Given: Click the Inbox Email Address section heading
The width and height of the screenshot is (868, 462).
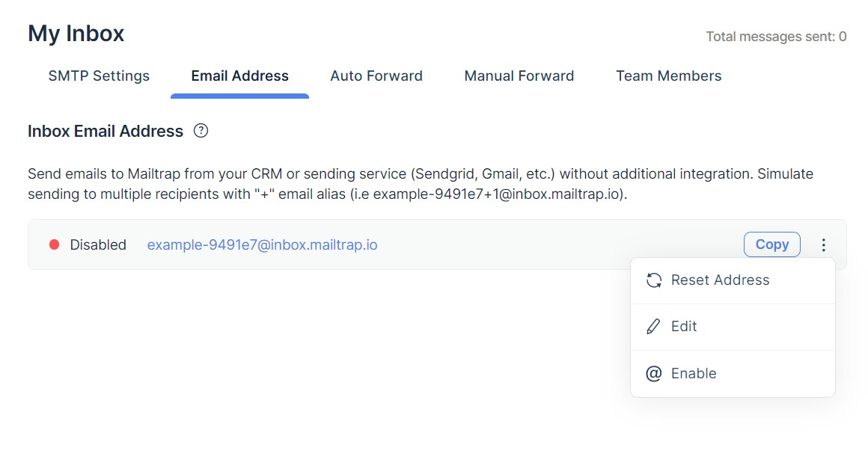Looking at the screenshot, I should point(106,131).
